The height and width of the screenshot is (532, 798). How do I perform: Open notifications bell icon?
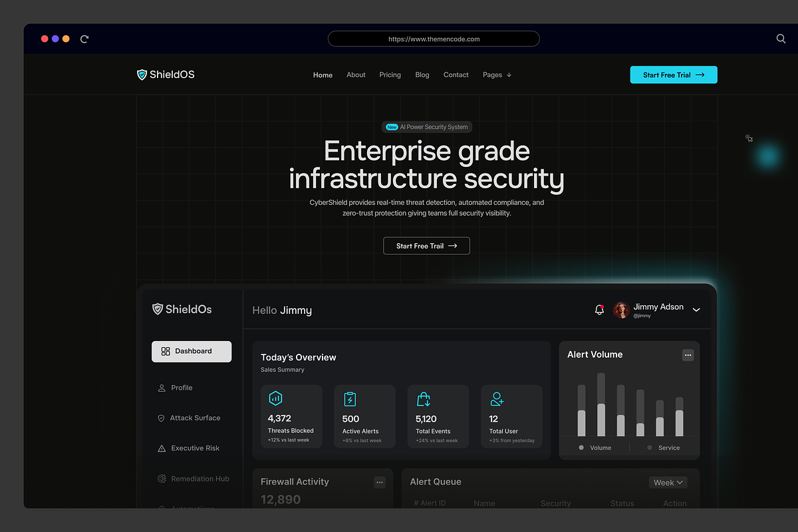click(599, 310)
